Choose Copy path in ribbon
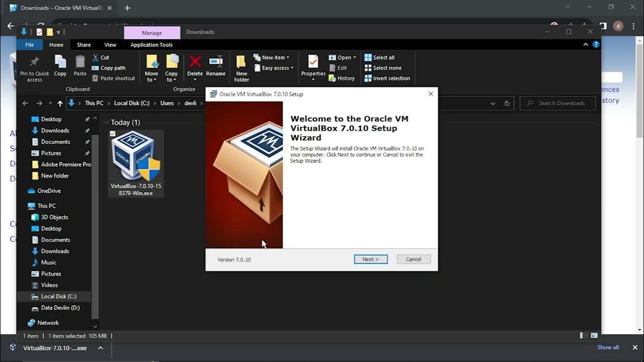This screenshot has width=644, height=362. pos(109,68)
